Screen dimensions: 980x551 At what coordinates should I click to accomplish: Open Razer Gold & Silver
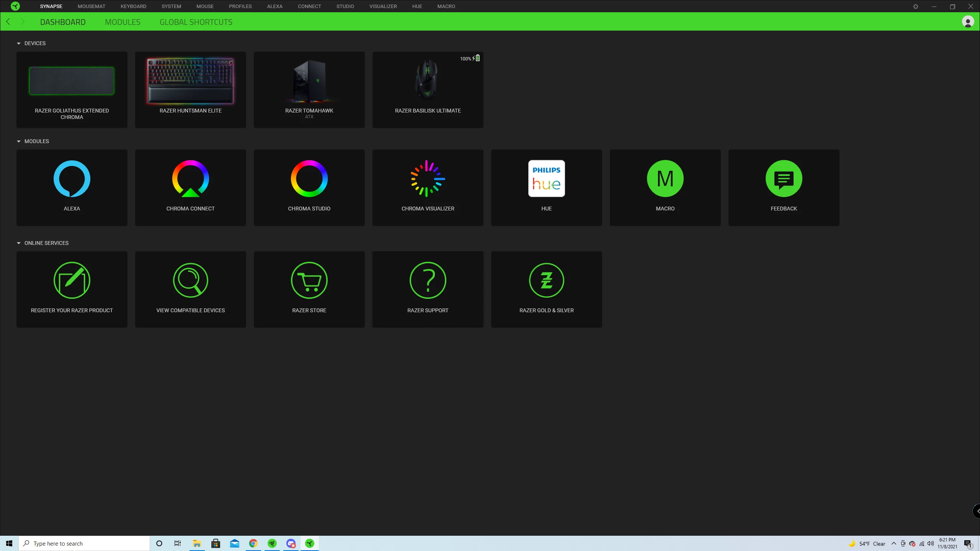pos(546,280)
